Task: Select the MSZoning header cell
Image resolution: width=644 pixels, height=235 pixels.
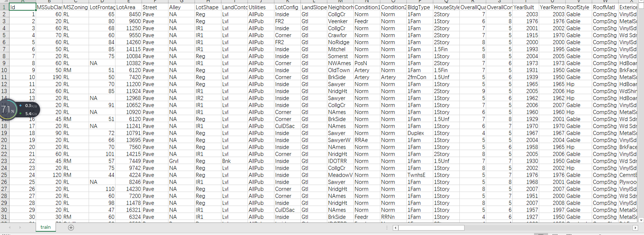Action: tap(75, 7)
